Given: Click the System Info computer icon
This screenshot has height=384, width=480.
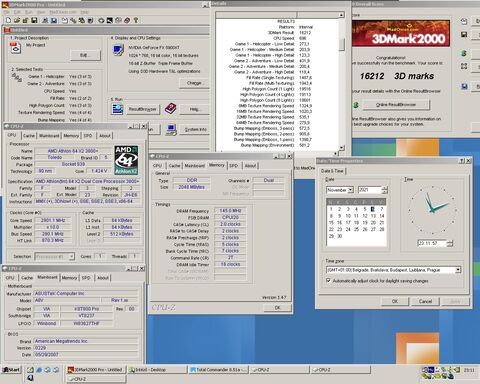Looking at the screenshot, I should (171, 129).
